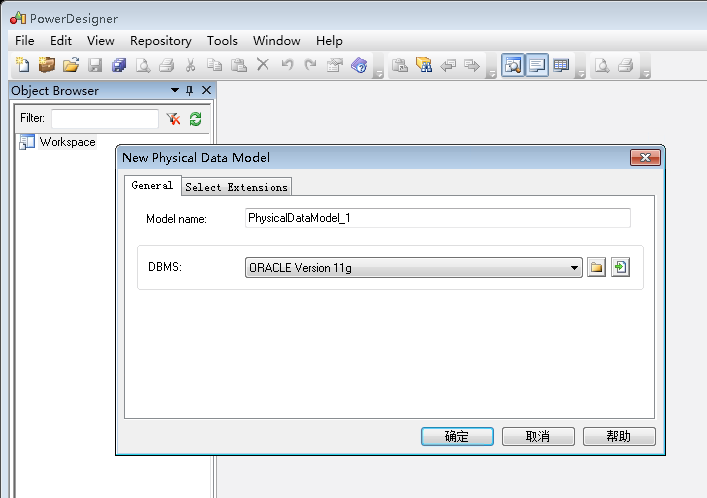This screenshot has width=707, height=498.
Task: Close the Object Browser panel
Action: click(x=207, y=90)
